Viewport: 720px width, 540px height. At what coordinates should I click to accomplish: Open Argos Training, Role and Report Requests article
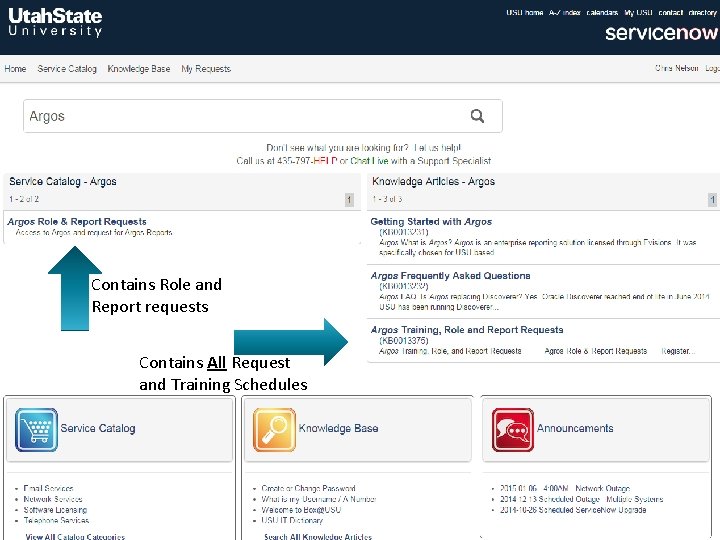pos(467,330)
